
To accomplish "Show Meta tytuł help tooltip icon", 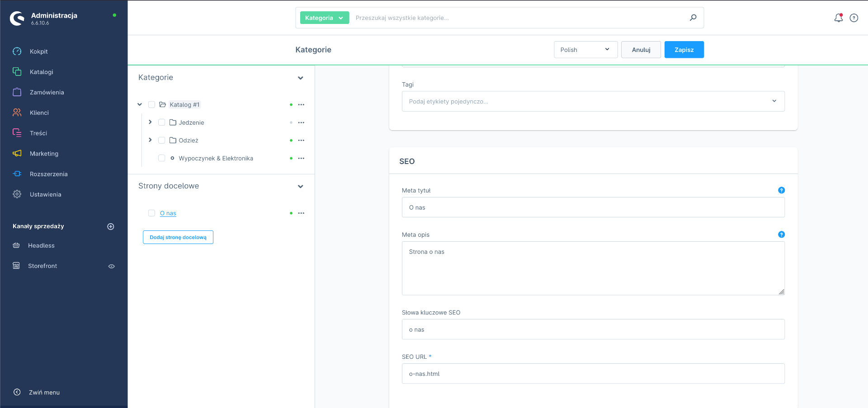I will pyautogui.click(x=781, y=190).
